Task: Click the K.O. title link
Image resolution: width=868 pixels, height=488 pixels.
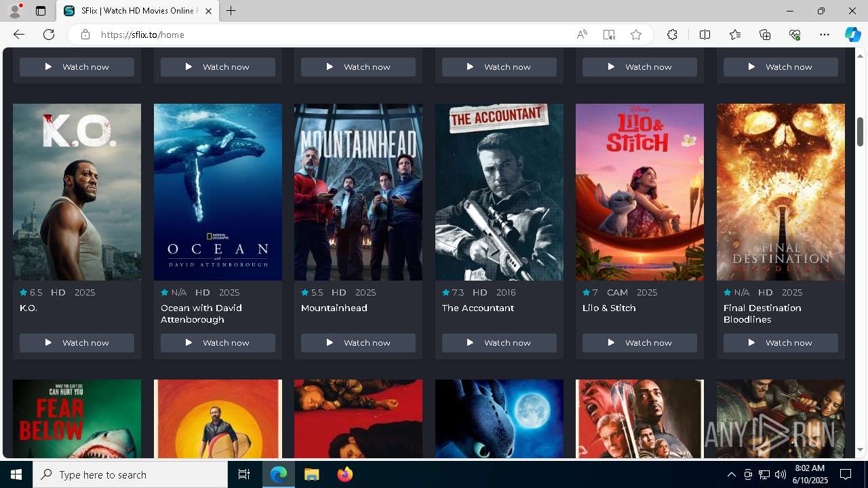Action: click(28, 308)
